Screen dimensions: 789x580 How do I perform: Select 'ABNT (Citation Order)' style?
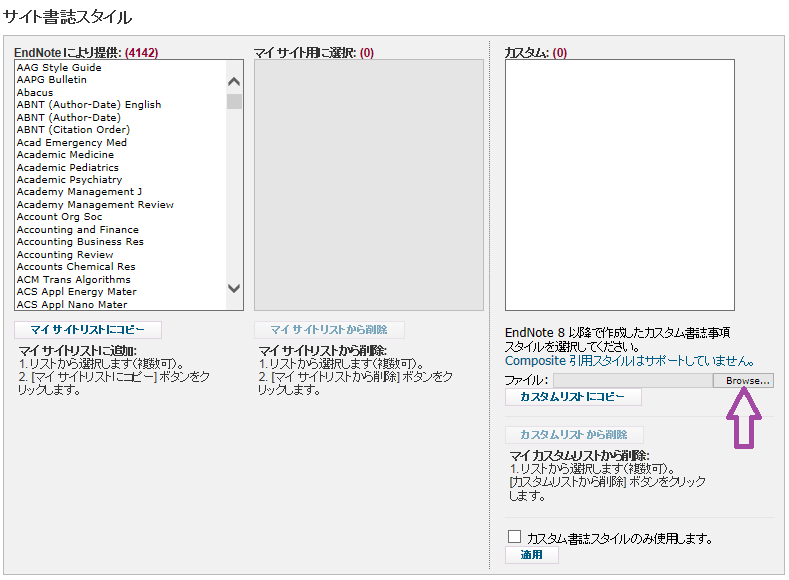(73, 130)
